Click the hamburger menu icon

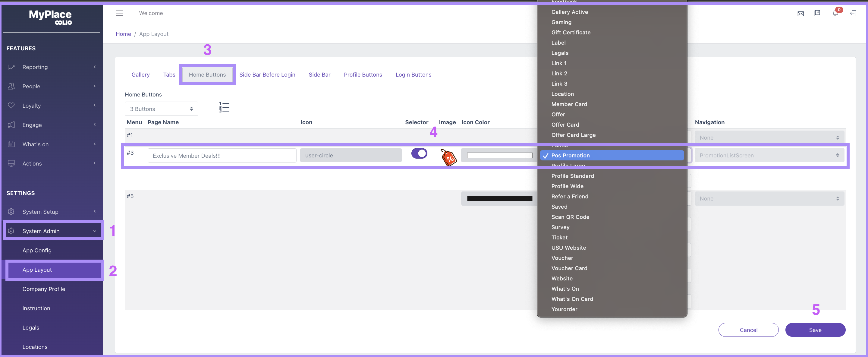click(x=119, y=13)
